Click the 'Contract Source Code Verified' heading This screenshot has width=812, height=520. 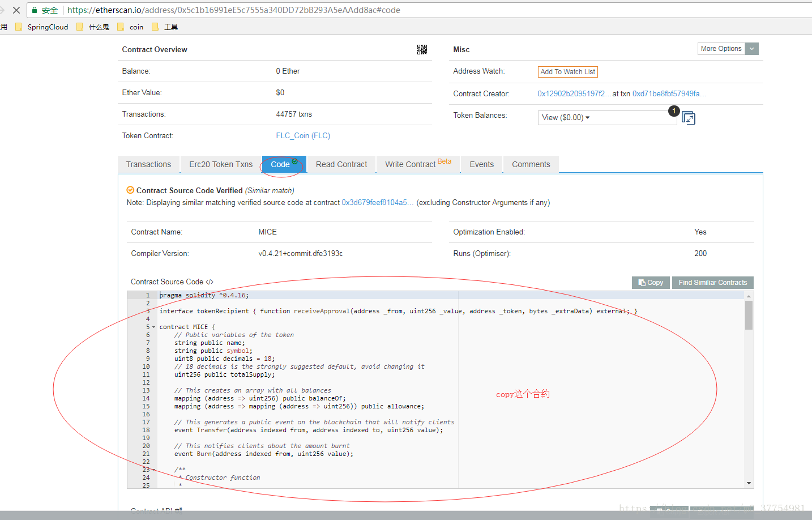tap(189, 190)
